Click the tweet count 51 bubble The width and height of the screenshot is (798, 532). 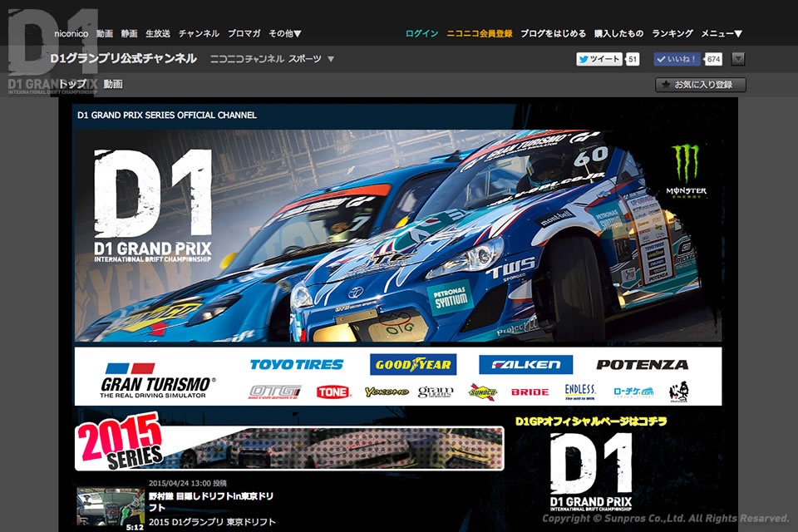click(x=632, y=59)
